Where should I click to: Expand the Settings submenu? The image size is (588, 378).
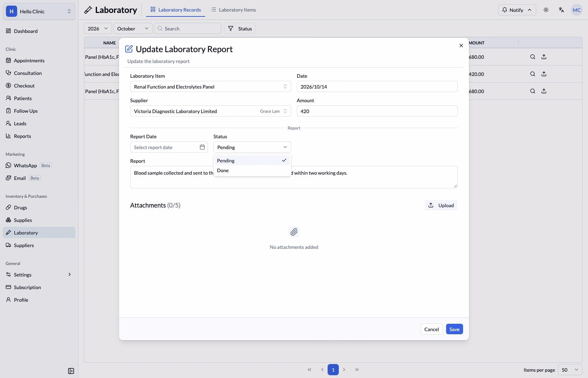coord(39,274)
